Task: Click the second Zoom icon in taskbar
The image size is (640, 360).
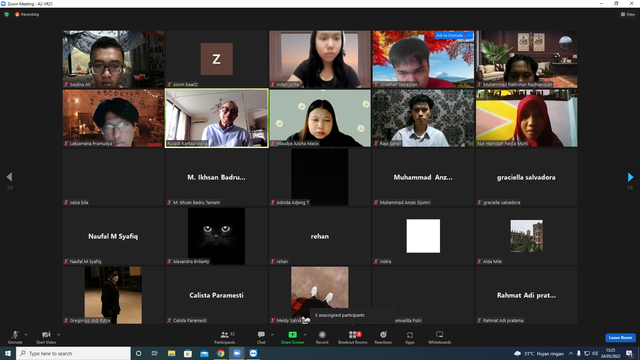Action: click(253, 353)
